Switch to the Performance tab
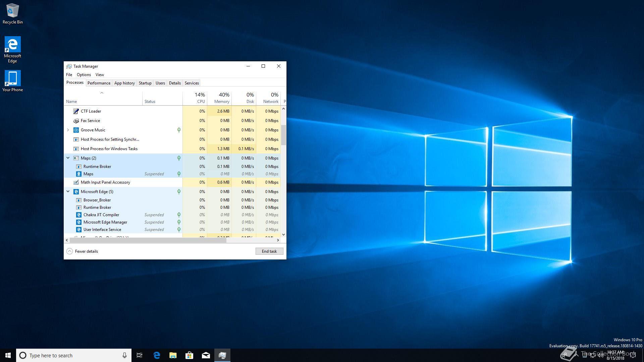Image resolution: width=644 pixels, height=362 pixels. [x=99, y=83]
